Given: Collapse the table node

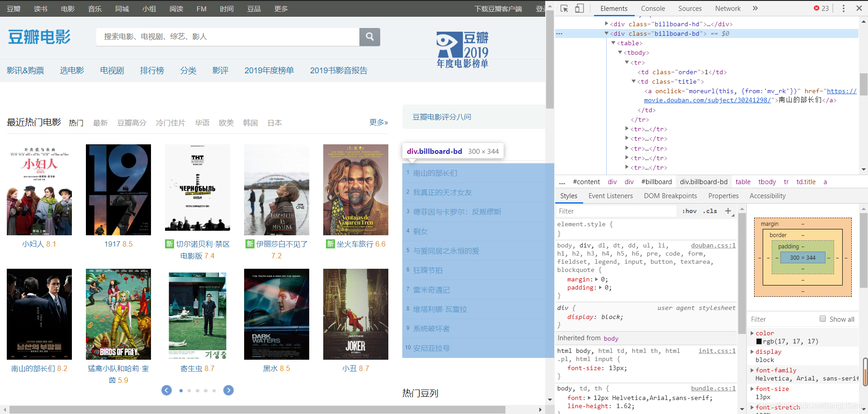Looking at the screenshot, I should 613,43.
